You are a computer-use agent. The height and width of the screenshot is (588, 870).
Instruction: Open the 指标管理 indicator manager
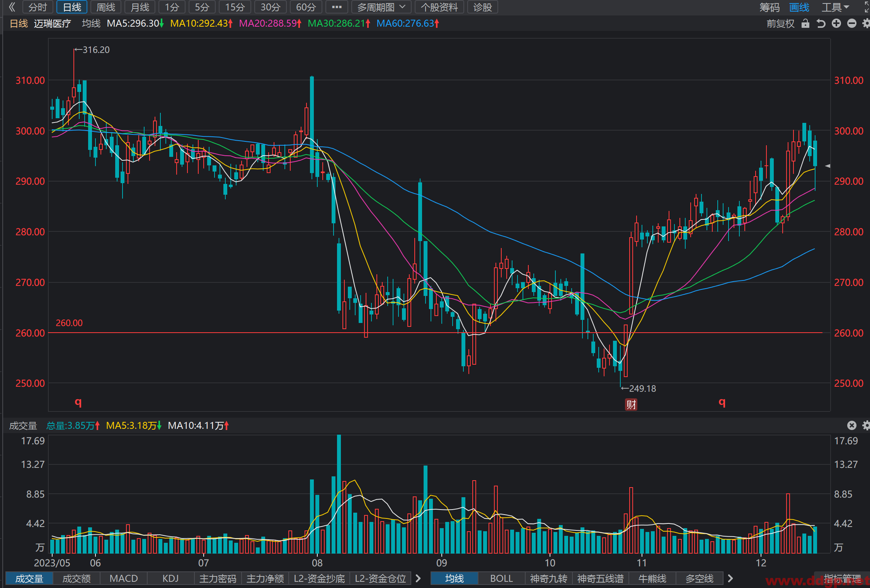coord(843,578)
